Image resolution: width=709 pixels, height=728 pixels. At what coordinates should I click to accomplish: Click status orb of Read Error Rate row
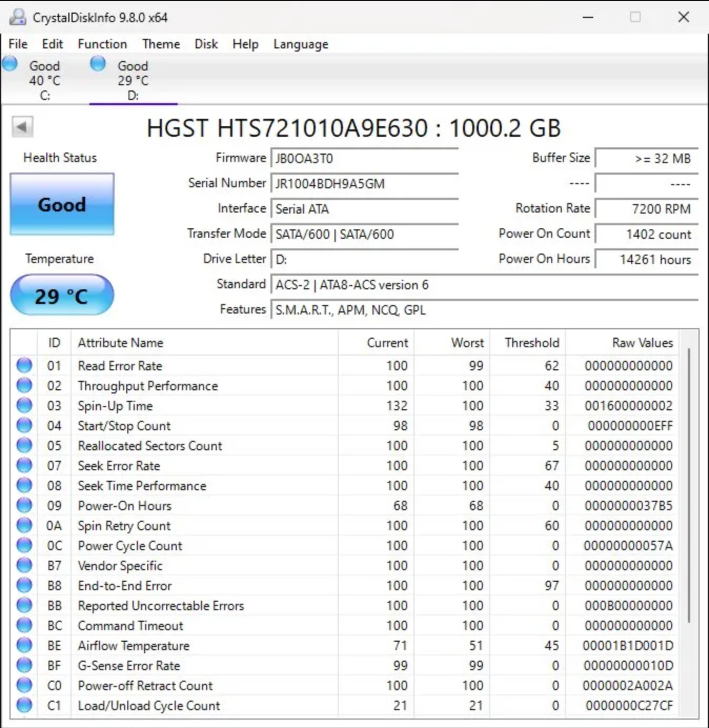coord(24,365)
